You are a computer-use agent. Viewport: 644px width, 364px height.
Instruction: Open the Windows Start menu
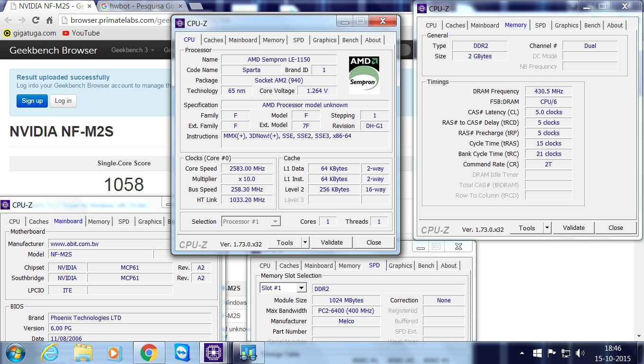coord(15,353)
